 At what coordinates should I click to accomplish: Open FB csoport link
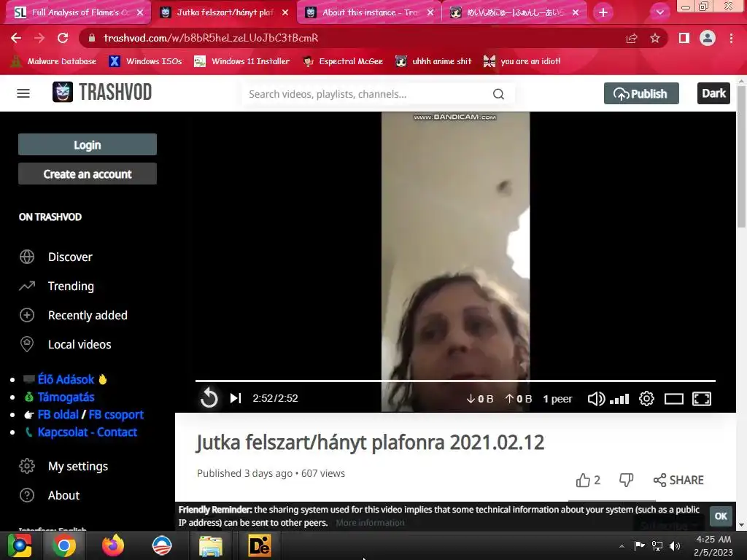pos(116,415)
